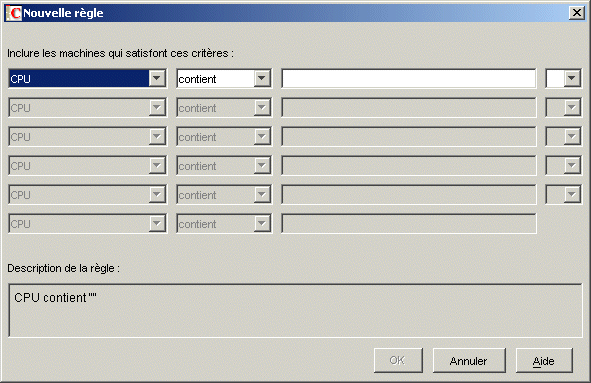This screenshot has width=591, height=383.
Task: Click the sixth row's grayed 'contient' dropdown
Action: tap(224, 224)
